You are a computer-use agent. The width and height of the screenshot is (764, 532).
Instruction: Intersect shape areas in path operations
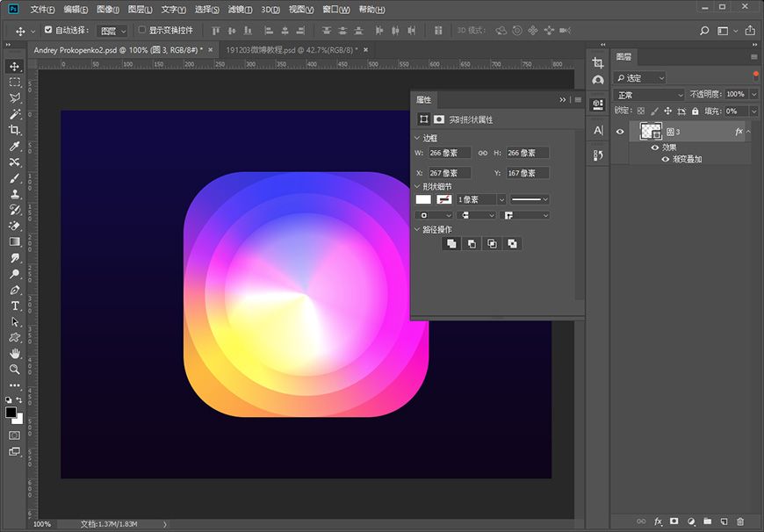tap(492, 243)
